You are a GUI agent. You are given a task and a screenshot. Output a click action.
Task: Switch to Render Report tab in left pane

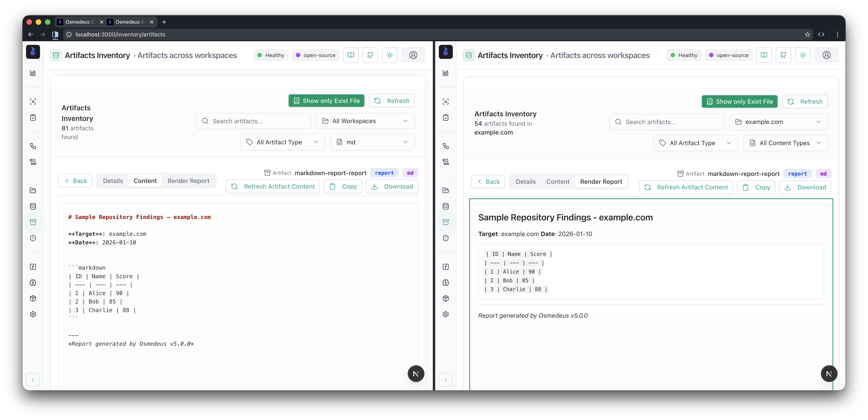point(188,181)
